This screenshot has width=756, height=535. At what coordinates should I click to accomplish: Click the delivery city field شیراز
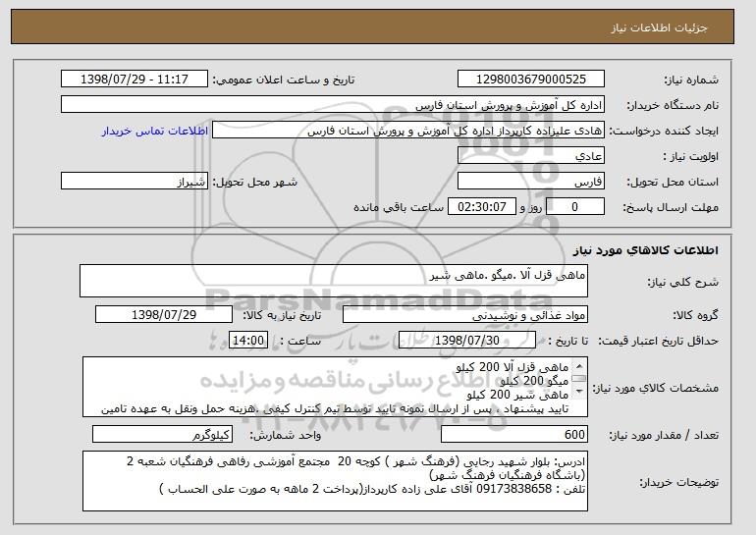tap(135, 182)
